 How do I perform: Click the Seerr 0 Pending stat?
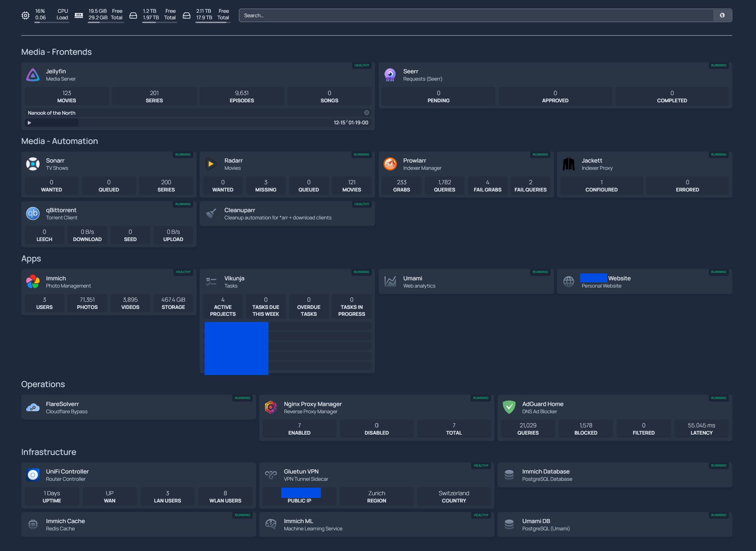pyautogui.click(x=439, y=96)
